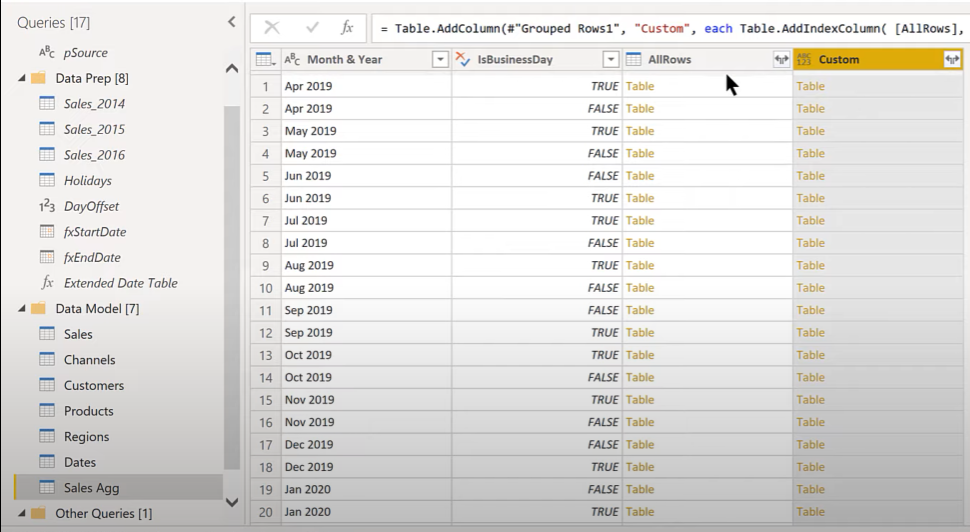Select the fxStartDate query
Viewport: 970px width, 532px height.
click(95, 232)
